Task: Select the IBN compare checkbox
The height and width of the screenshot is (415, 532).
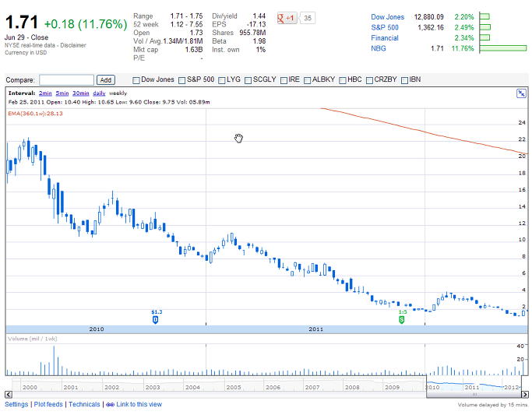Action: pyautogui.click(x=404, y=80)
